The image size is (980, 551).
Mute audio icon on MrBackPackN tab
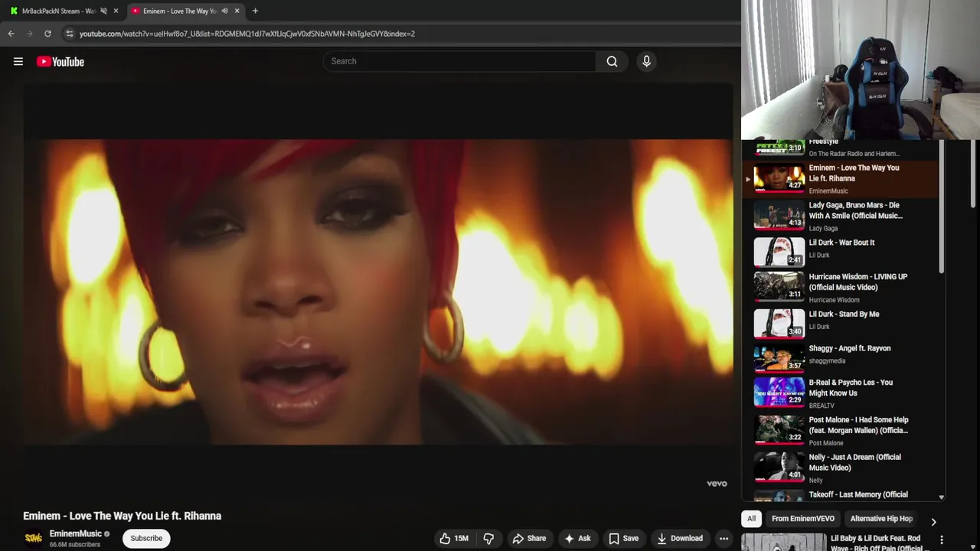(x=103, y=11)
